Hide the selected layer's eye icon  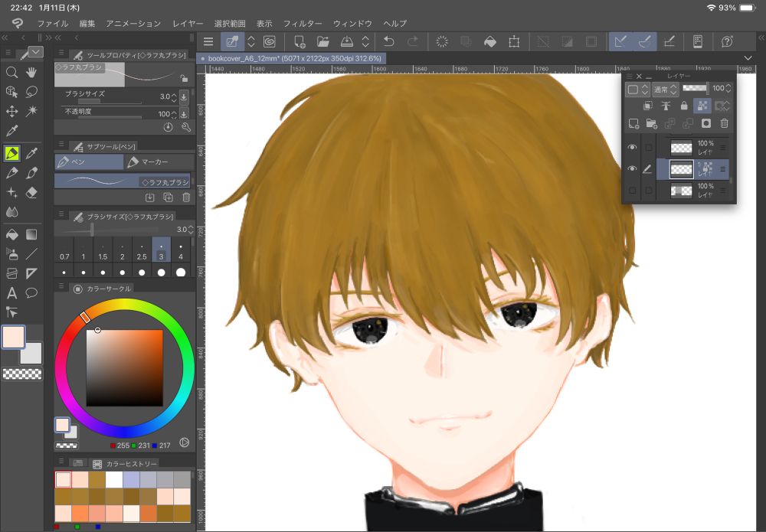(x=632, y=168)
